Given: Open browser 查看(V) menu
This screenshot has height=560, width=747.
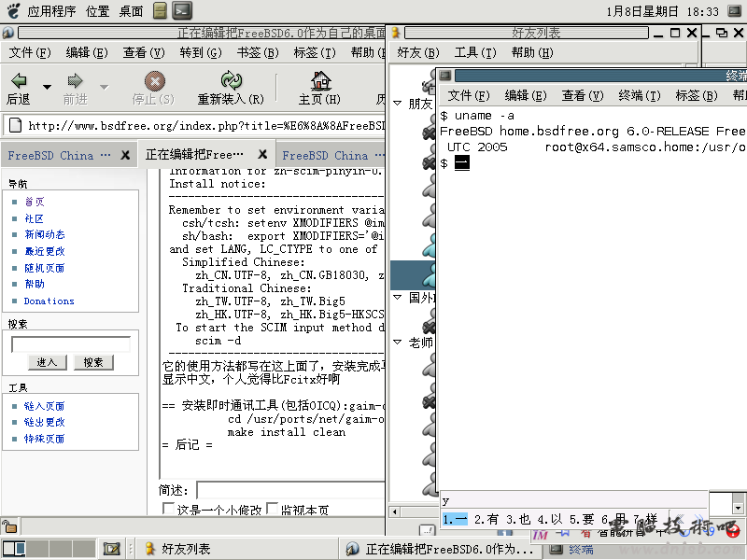Looking at the screenshot, I should (144, 52).
